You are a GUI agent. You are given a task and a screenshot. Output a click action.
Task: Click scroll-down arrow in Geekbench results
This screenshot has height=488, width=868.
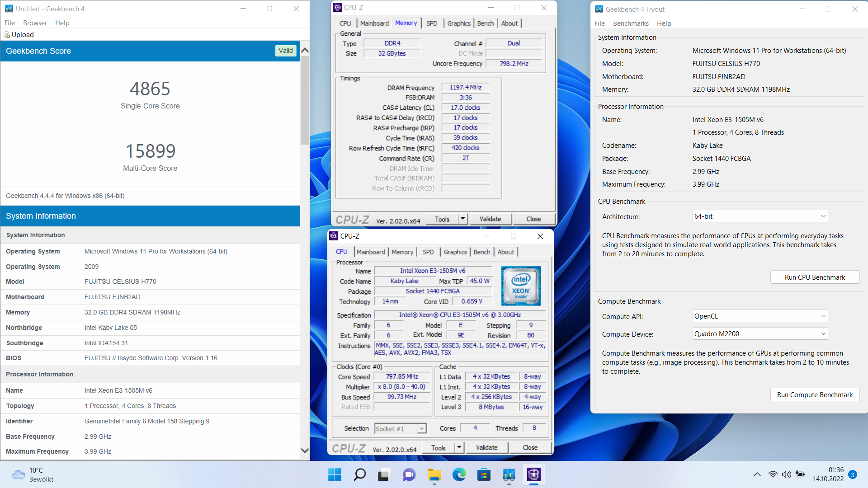[x=305, y=450]
